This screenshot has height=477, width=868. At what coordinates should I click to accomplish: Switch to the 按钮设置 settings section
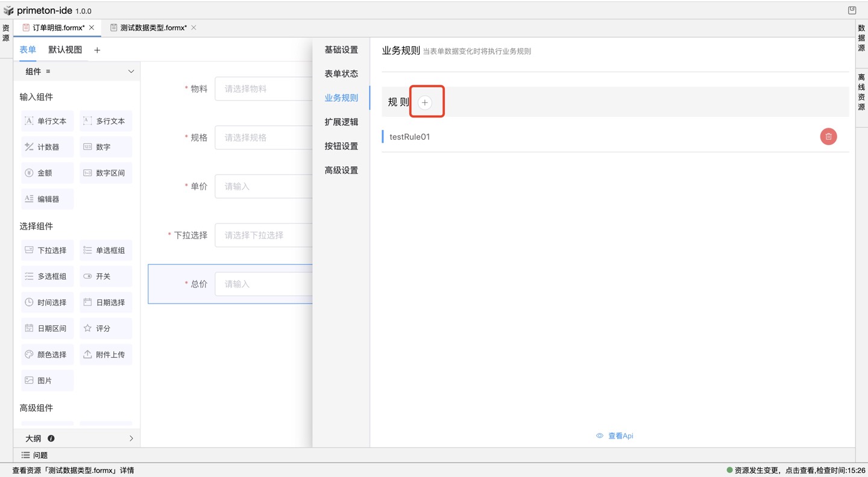(x=341, y=146)
